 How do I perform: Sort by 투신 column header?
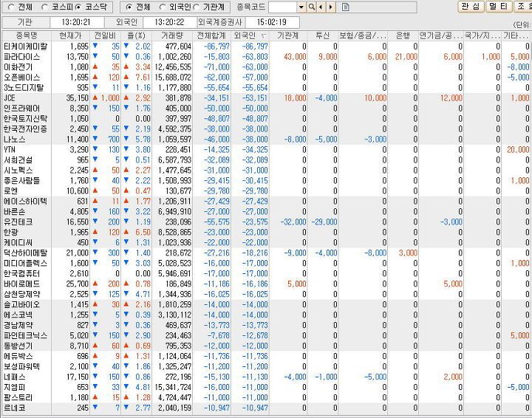323,35
